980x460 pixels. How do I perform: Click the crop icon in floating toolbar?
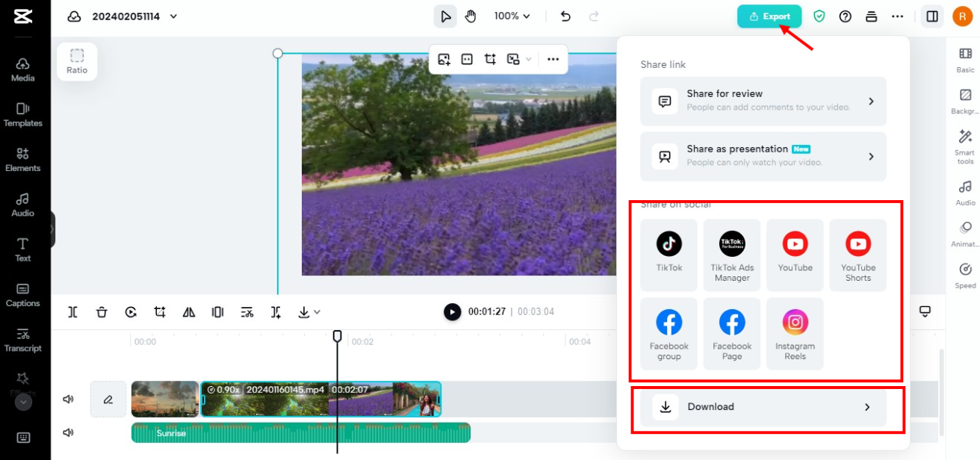490,59
